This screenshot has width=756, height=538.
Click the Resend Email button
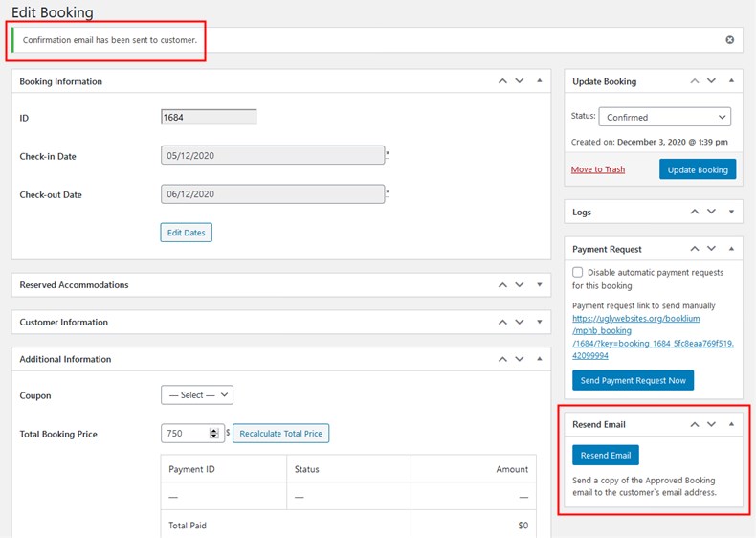pyautogui.click(x=606, y=455)
